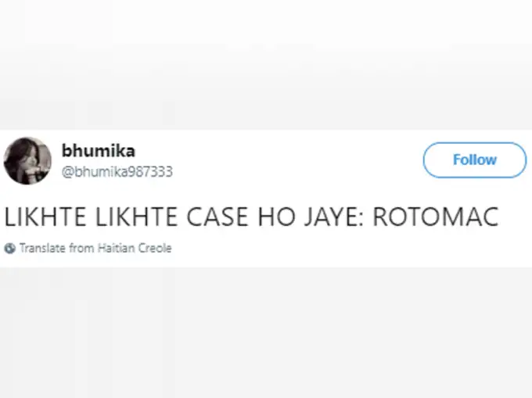This screenshot has height=398, width=532.
Task: Click the word CASE in the tweet
Action: [x=217, y=217]
